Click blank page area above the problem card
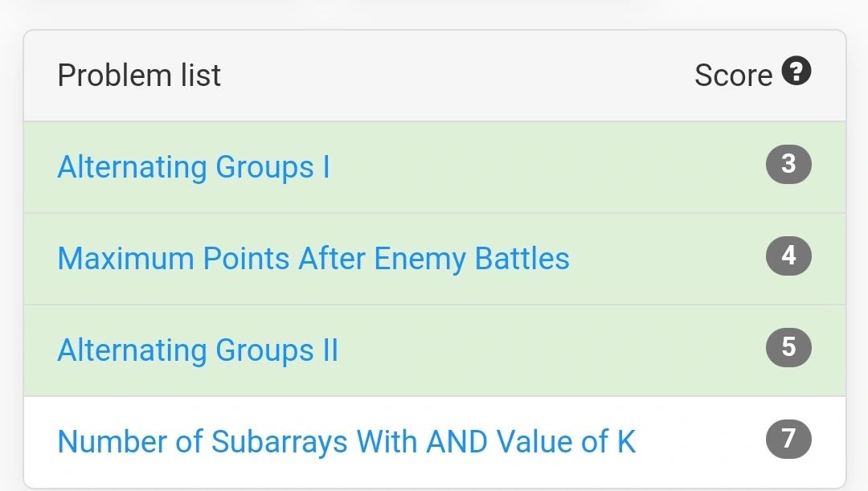Screen dimensions: 868x491 (434, 14)
